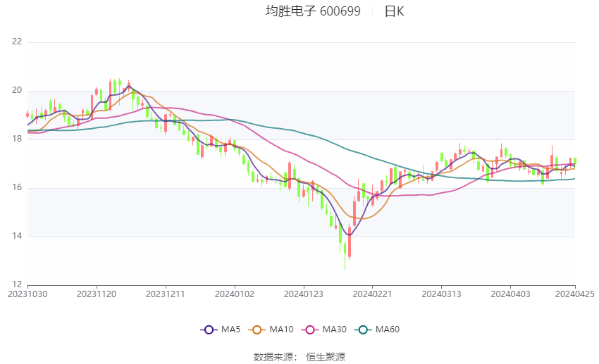Toggle the MA60 teal legend circle icon
Viewport: 599px width, 364px height.
[363, 330]
